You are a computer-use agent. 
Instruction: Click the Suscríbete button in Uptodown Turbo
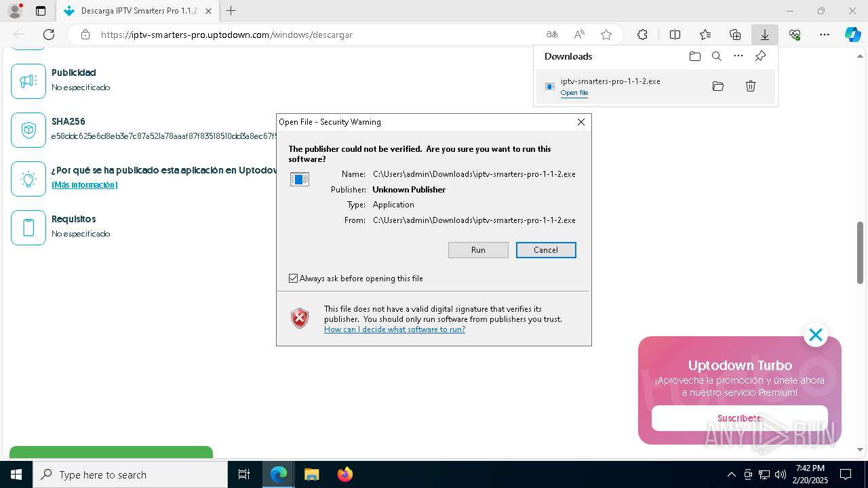[740, 418]
